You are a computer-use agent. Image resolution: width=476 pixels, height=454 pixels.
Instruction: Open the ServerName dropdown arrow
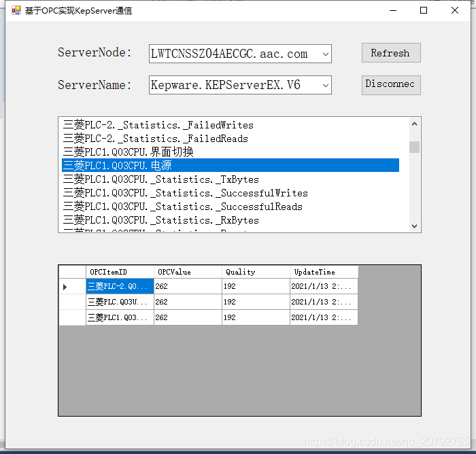(x=326, y=85)
